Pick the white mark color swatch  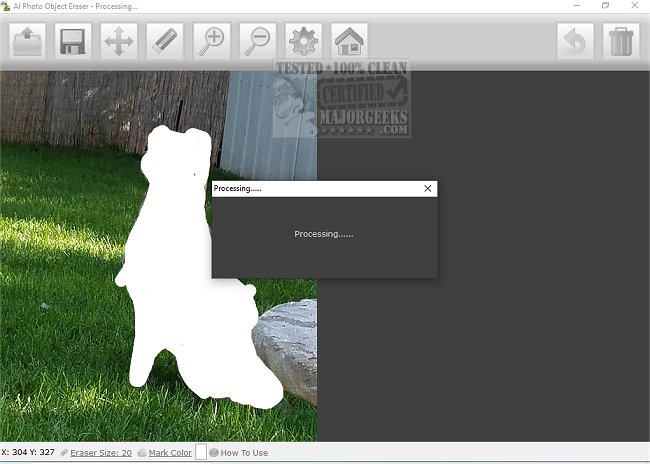[201, 452]
